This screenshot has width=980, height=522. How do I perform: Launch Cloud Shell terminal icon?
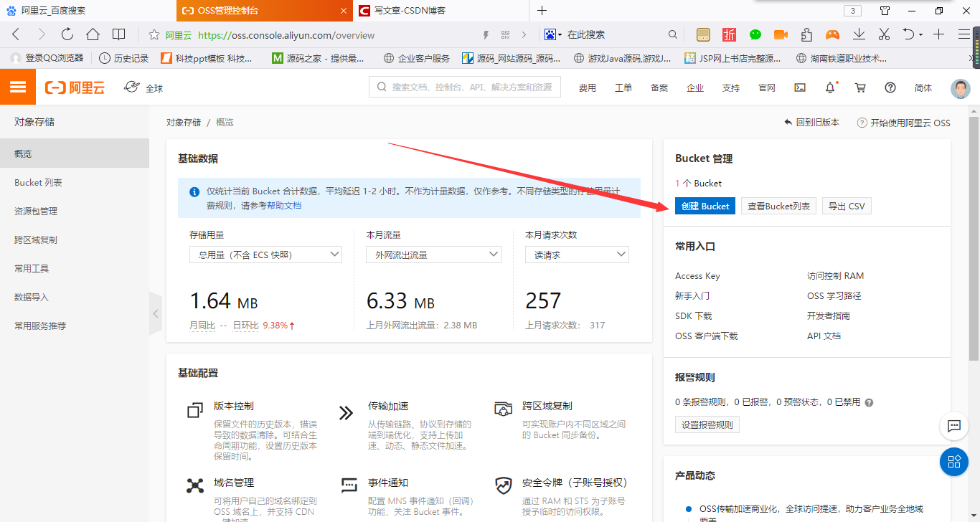coord(800,87)
